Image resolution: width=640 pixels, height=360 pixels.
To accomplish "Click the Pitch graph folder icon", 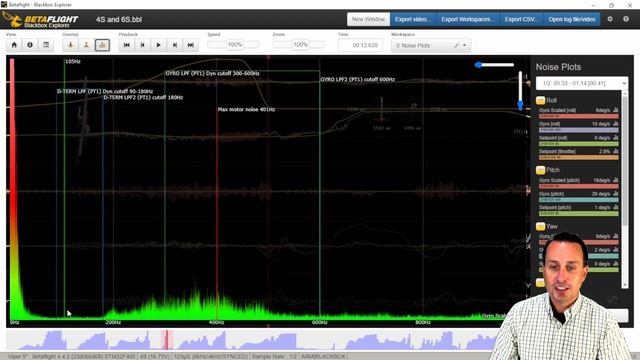I will click(540, 170).
